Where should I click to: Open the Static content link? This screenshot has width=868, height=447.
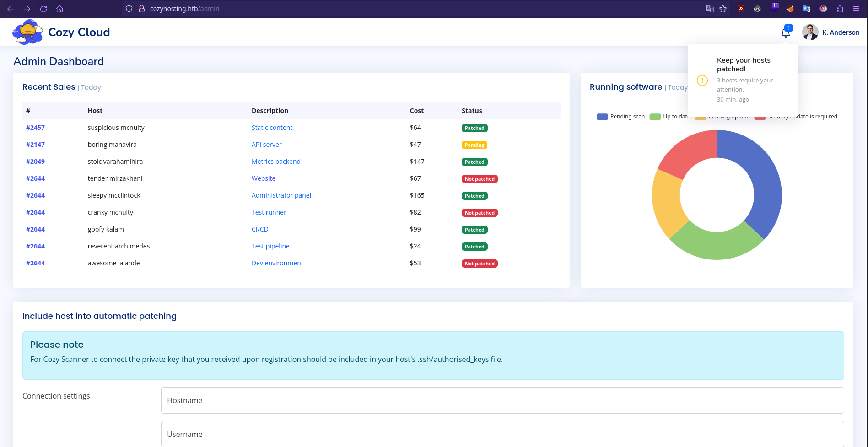tap(272, 128)
